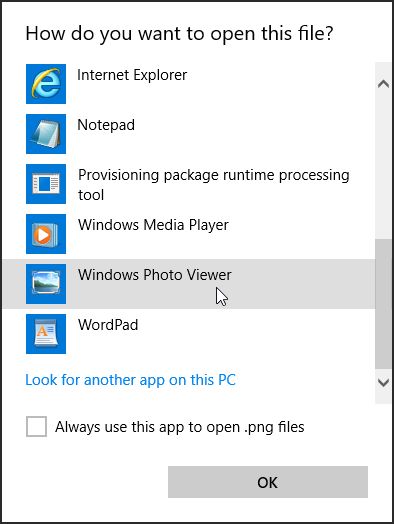Screen dimensions: 394x524
Task: Click the Windows Photo Viewer icon
Action: [x=46, y=284]
